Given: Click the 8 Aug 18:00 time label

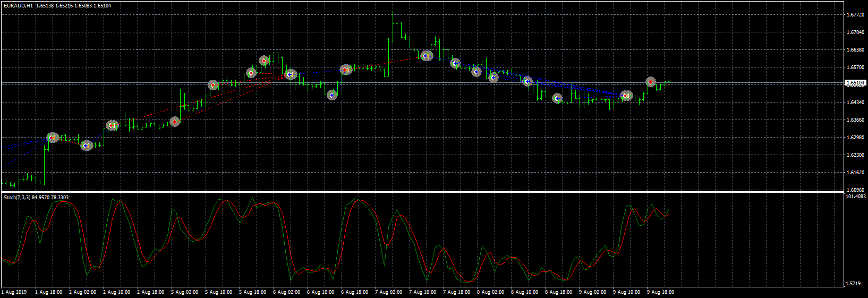Looking at the screenshot, I should coord(559,292).
